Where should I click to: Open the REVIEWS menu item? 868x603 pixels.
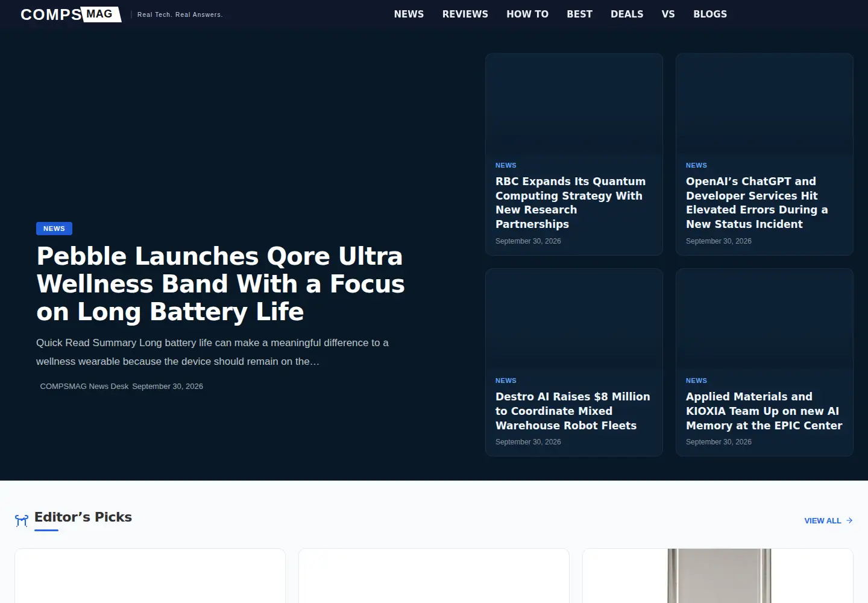[465, 14]
